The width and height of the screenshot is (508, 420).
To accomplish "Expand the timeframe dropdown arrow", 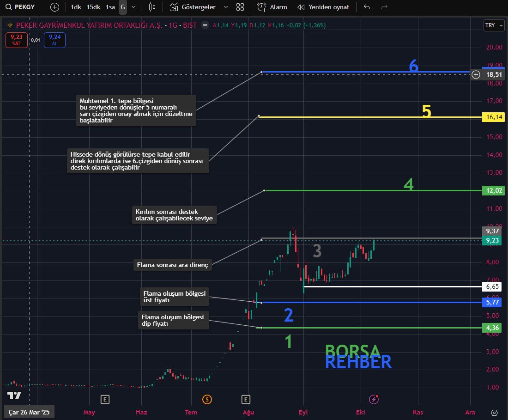I will point(133,7).
